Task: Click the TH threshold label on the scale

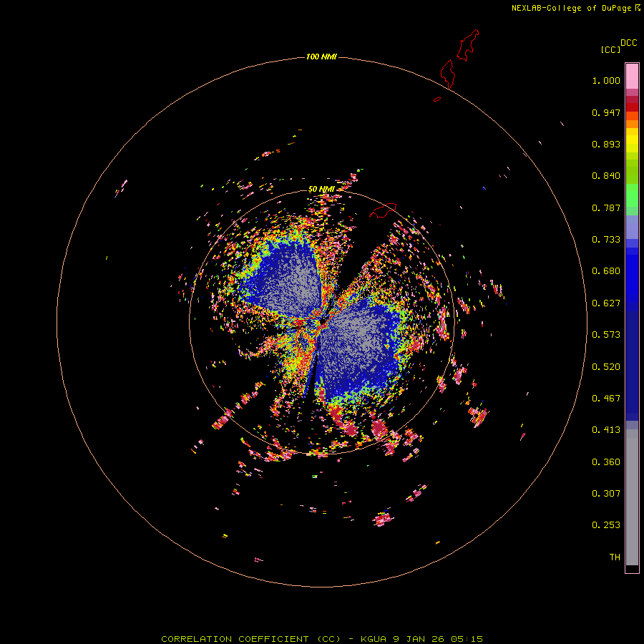Action: coord(615,557)
